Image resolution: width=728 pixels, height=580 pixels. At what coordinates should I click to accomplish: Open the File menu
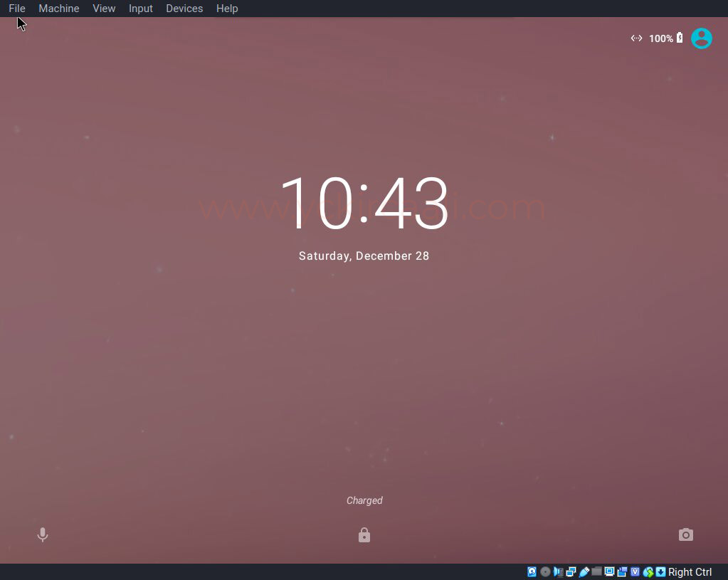pos(17,9)
